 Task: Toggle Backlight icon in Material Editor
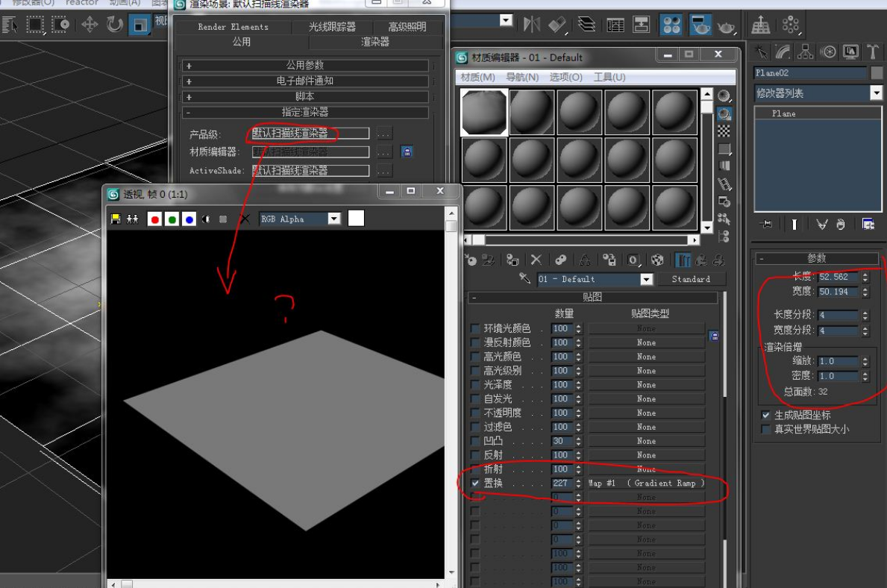(724, 113)
